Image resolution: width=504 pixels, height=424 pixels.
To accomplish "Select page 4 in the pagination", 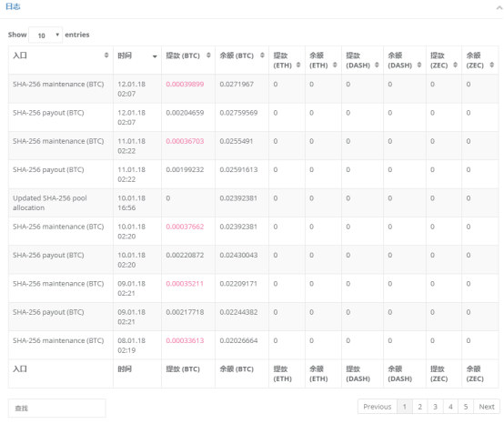I will [x=450, y=407].
